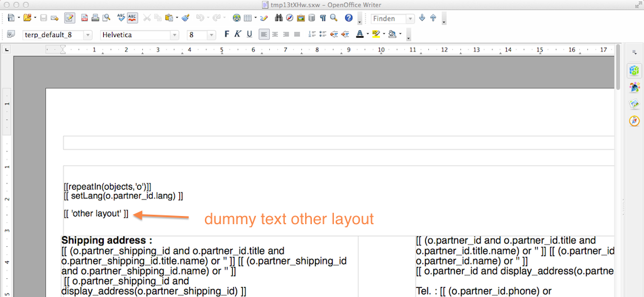Open sidebar Navigator compass icon
644x297 pixels.
(x=635, y=121)
